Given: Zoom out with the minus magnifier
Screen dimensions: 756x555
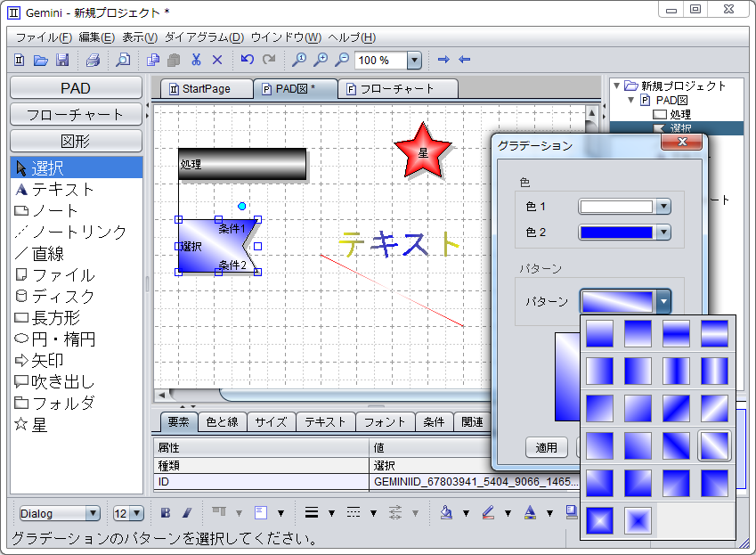Looking at the screenshot, I should 342,60.
